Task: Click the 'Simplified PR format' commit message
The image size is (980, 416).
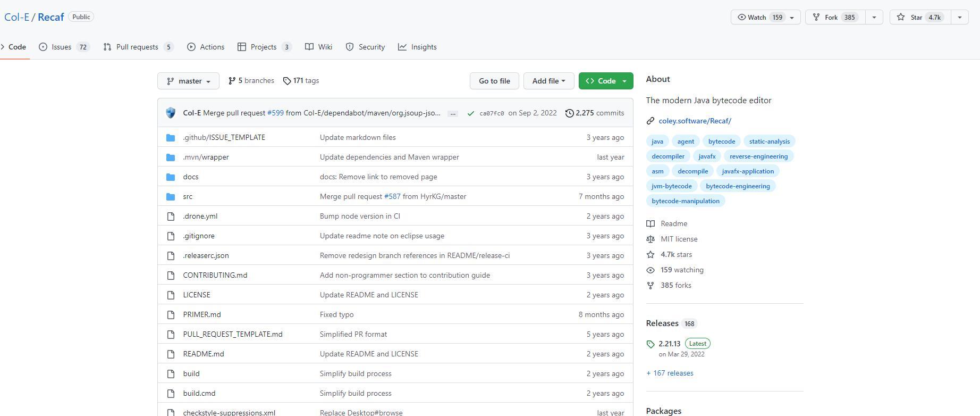Action: 353,334
